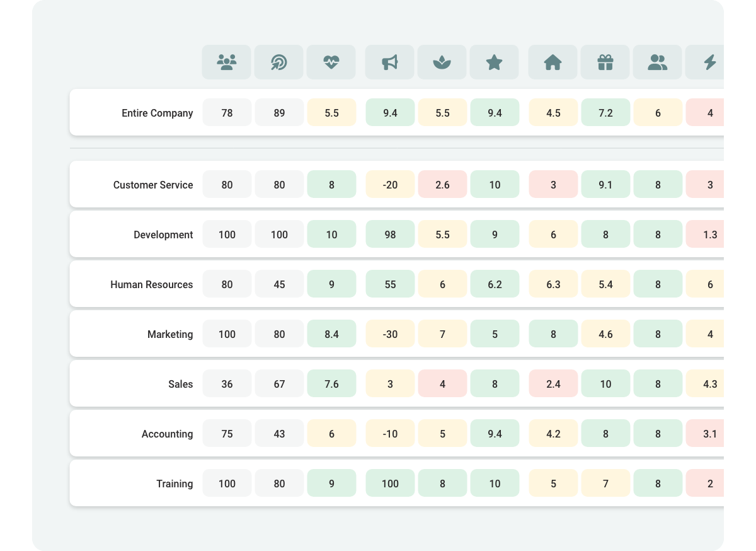
Task: Click the Human Resources row label
Action: tap(152, 285)
